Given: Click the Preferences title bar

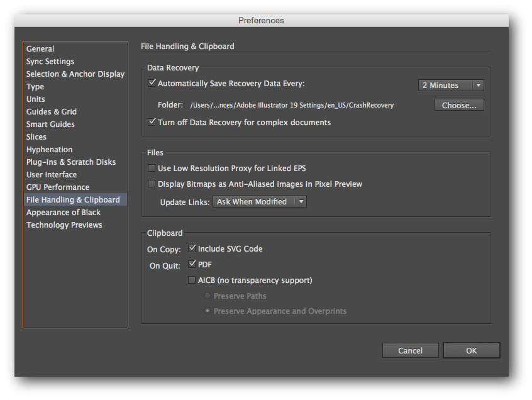Looking at the screenshot, I should coord(261,20).
